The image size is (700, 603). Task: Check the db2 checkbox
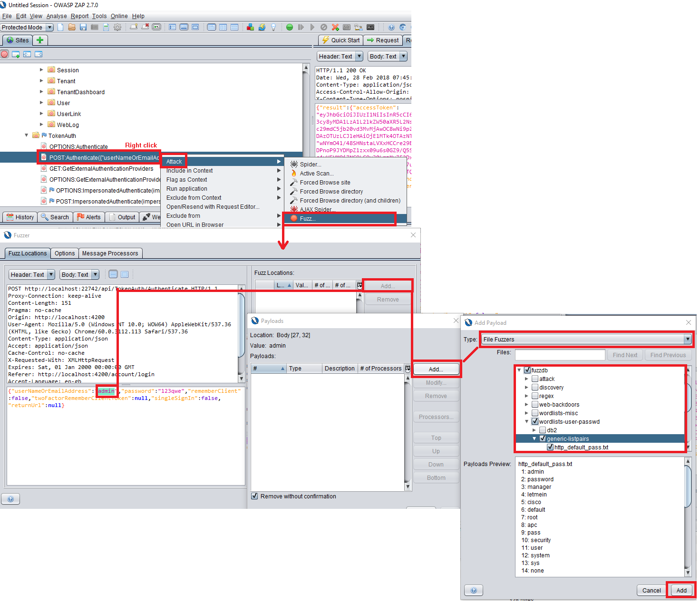coord(543,430)
